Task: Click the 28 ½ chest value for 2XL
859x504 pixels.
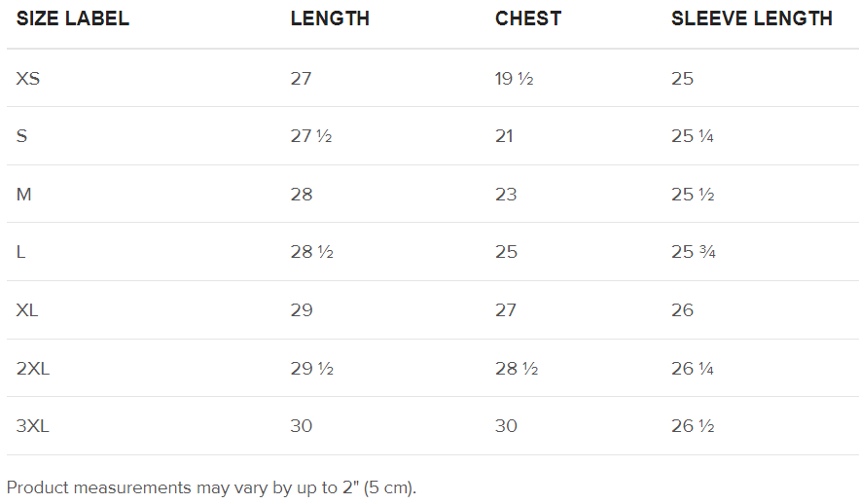Action: (517, 369)
